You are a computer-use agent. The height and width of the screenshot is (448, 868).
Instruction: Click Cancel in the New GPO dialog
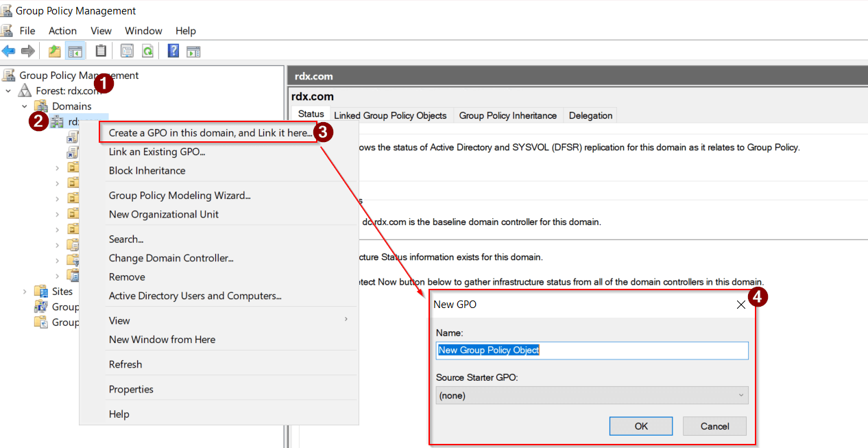pos(714,425)
